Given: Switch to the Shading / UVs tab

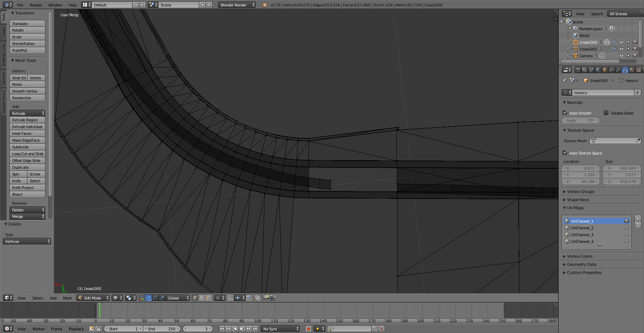Looking at the screenshot, I should (x=4, y=55).
